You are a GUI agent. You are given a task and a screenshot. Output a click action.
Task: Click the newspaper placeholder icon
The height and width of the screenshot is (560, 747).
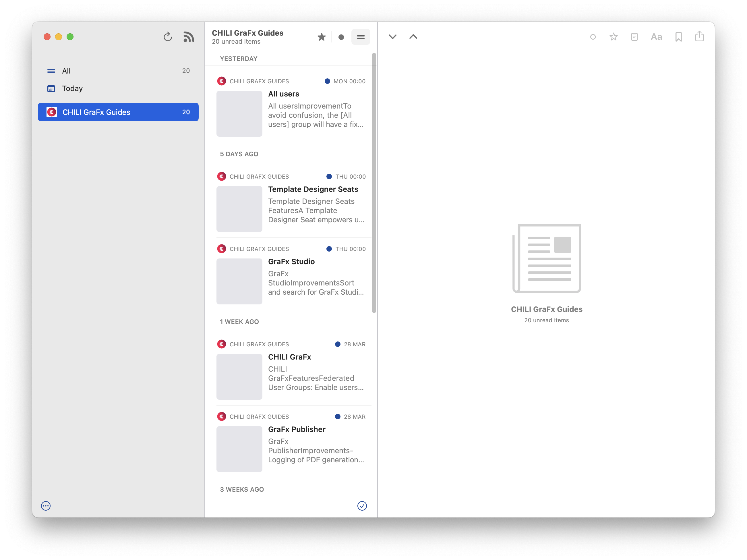pos(546,258)
